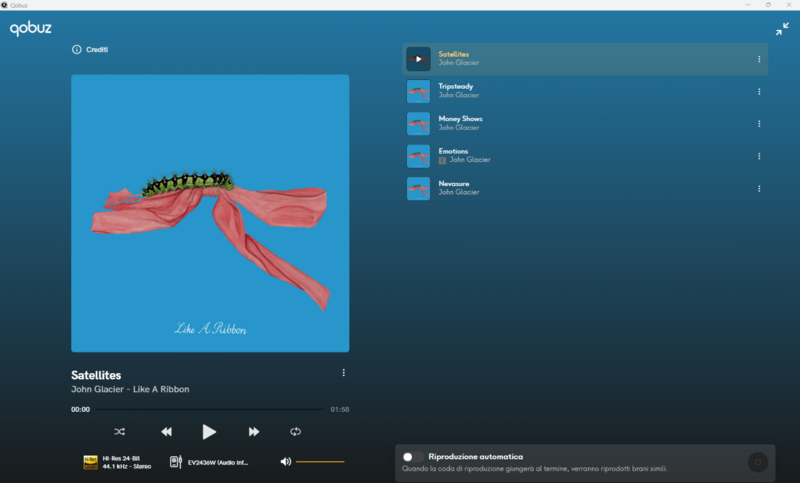
Task: Click the elapsed time 00:00
Action: pos(80,410)
